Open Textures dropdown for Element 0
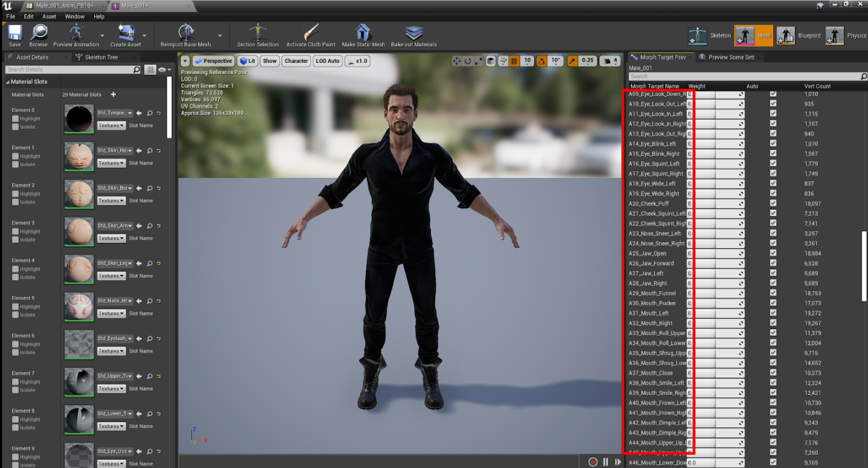This screenshot has height=468, width=868. (x=111, y=126)
